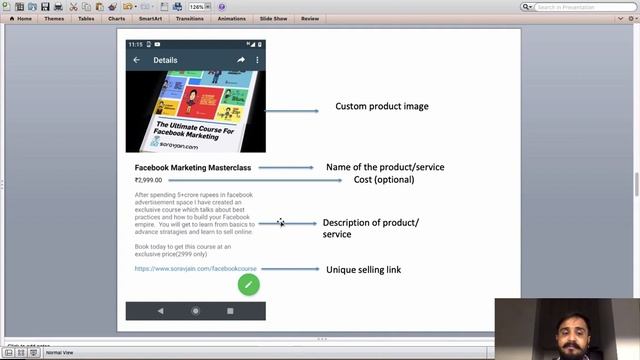
Task: Open the Slide Show ribbon tab
Action: click(273, 19)
